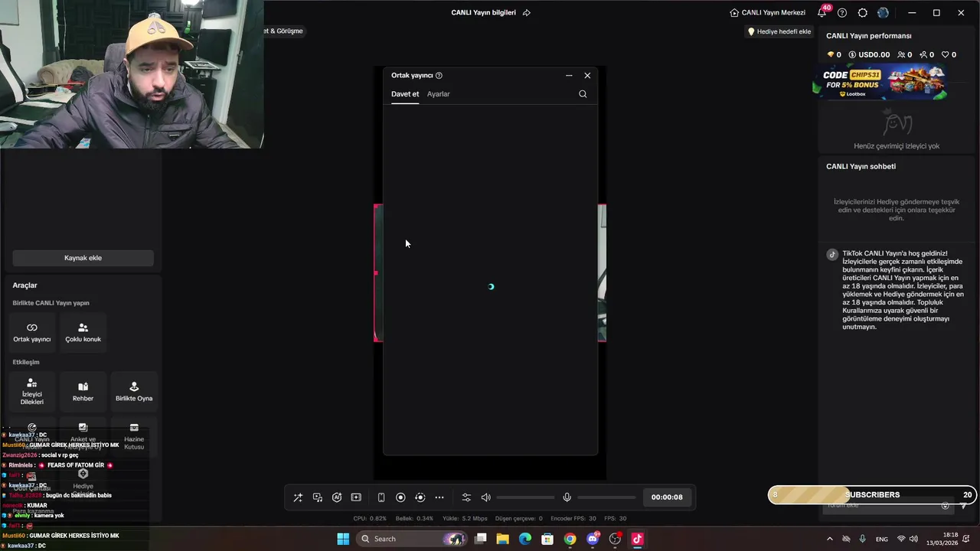Viewport: 980px width, 551px height.
Task: Click CPU: 0.82% status entry
Action: click(x=370, y=518)
